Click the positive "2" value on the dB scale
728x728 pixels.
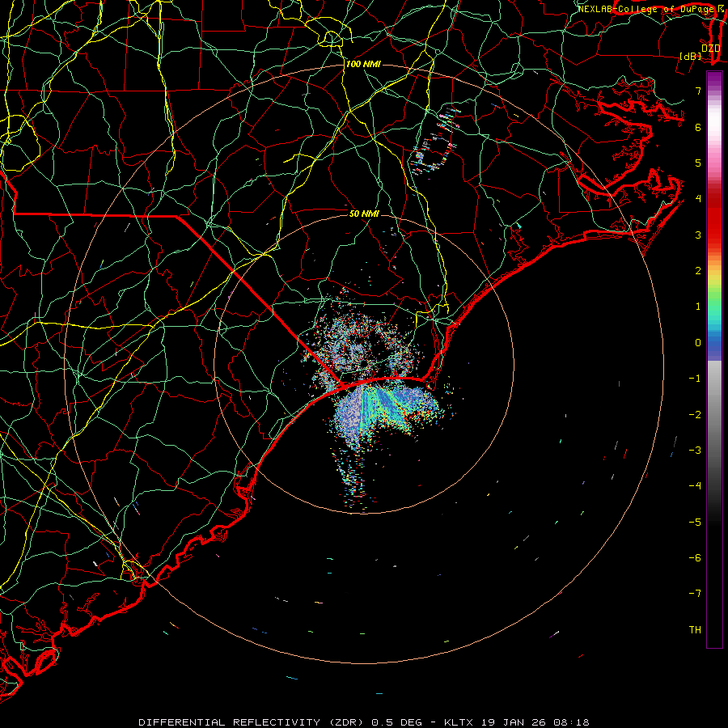point(698,271)
